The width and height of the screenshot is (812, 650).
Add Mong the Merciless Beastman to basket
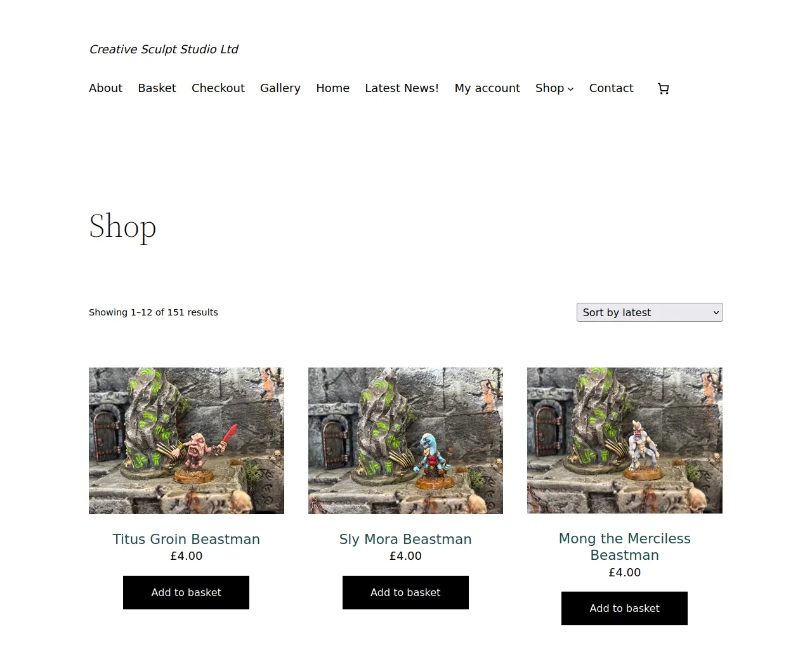click(x=624, y=608)
